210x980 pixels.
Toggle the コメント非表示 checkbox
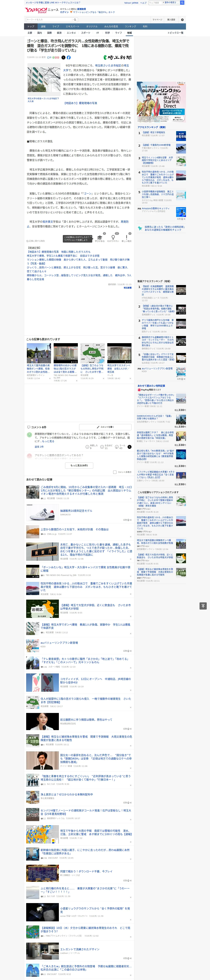click(x=115, y=472)
